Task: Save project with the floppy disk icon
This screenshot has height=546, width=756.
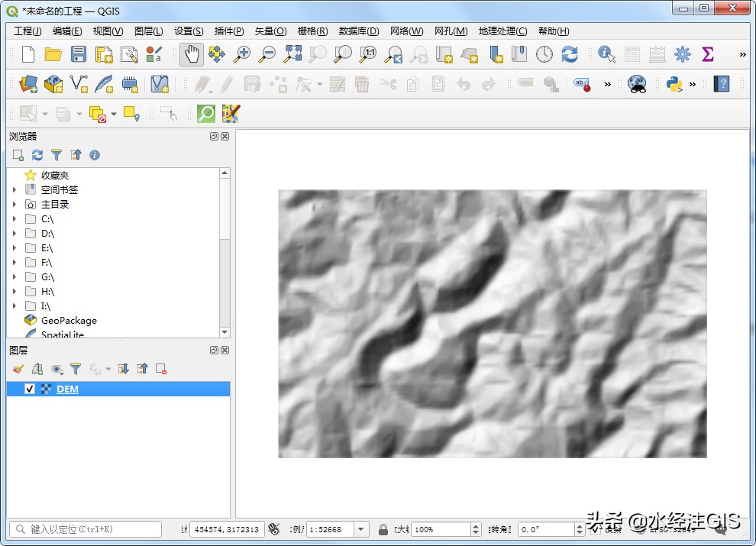Action: pos(78,54)
